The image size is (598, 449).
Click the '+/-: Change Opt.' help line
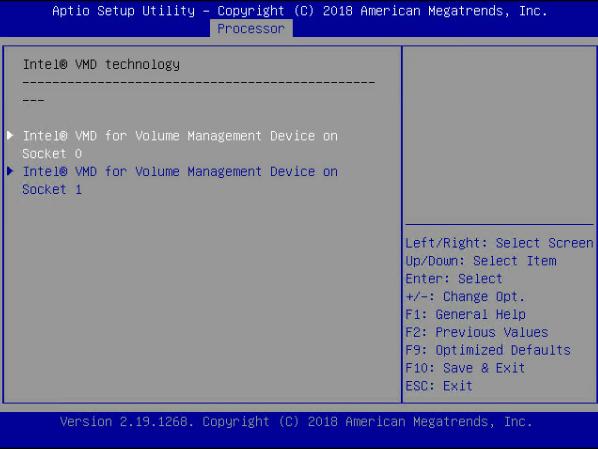(465, 296)
